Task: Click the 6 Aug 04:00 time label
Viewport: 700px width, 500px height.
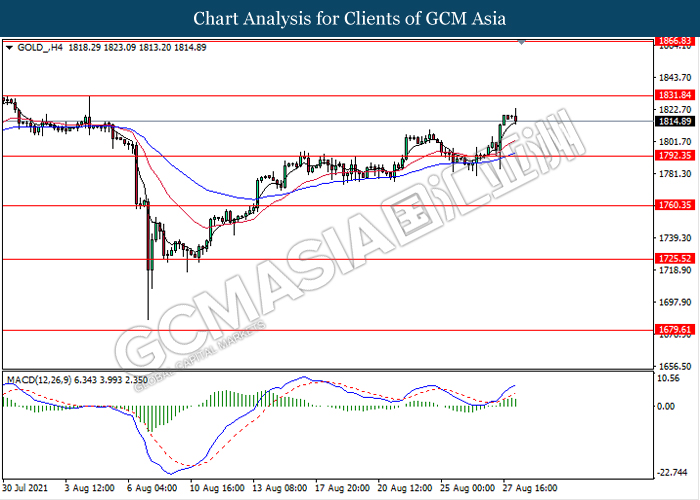Action: (x=152, y=488)
